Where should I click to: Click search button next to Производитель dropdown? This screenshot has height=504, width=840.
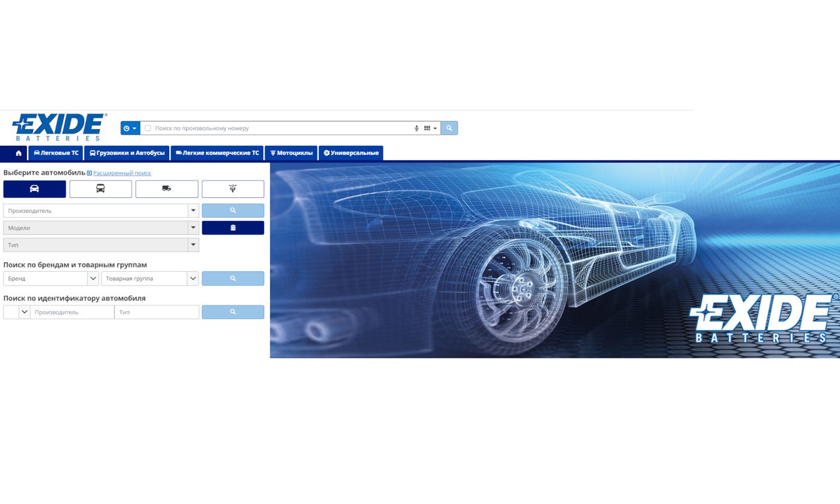233,211
